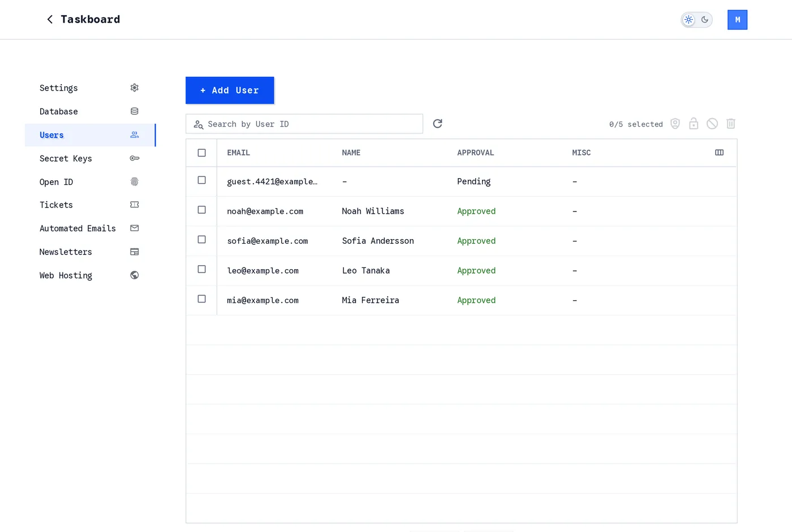The image size is (792, 532).
Task: Select the leo@example.com row checkbox
Action: tap(201, 269)
